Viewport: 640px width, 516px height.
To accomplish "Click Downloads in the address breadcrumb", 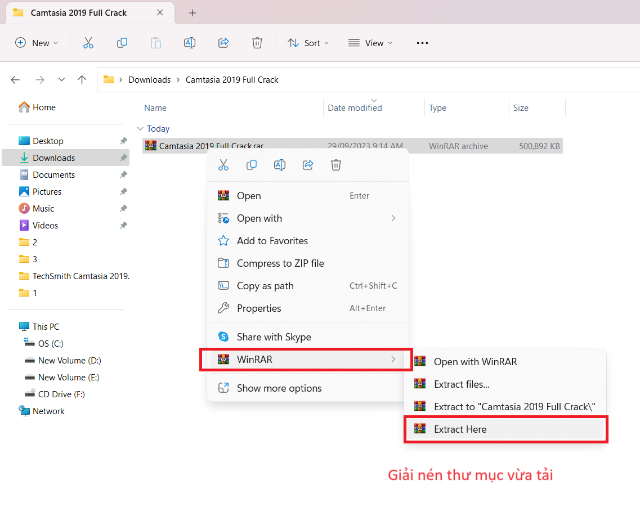I will tap(149, 80).
